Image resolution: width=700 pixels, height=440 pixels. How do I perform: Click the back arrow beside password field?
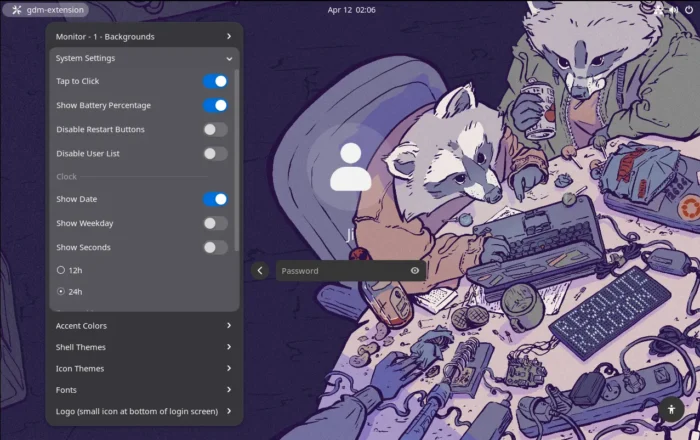tap(260, 270)
